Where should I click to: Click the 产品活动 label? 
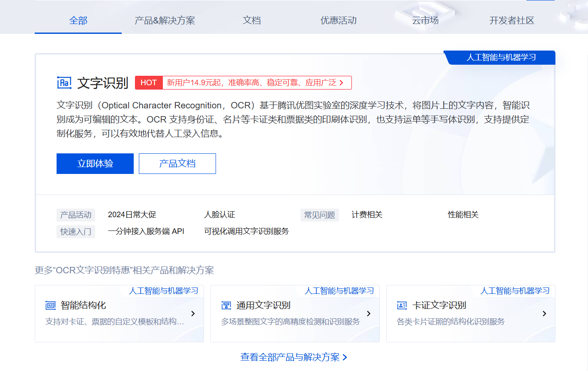coord(76,215)
